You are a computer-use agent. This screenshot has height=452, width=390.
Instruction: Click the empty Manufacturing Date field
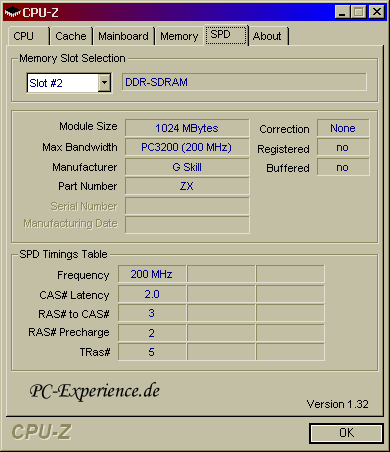187,225
